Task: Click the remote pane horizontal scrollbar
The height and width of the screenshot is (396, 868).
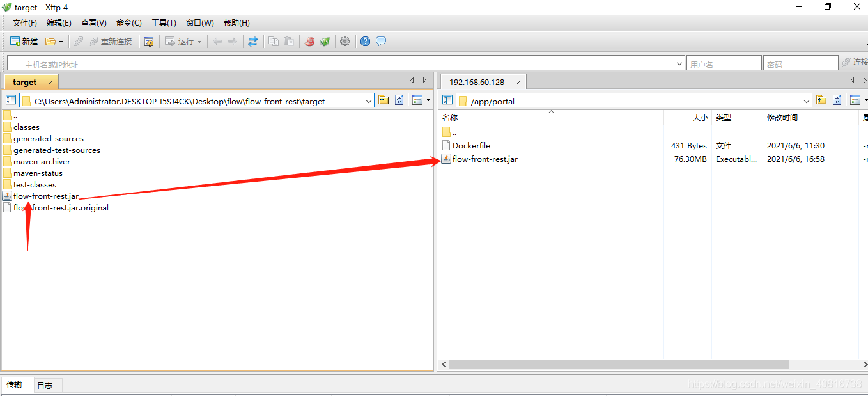Action: [620, 364]
